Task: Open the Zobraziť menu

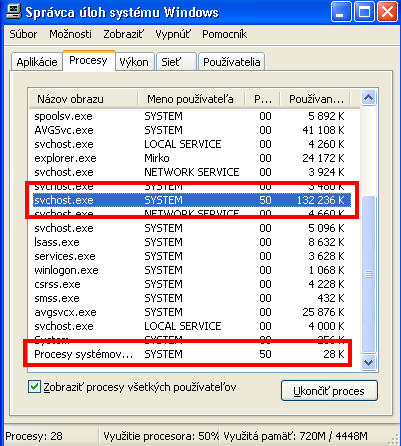Action: [x=123, y=34]
